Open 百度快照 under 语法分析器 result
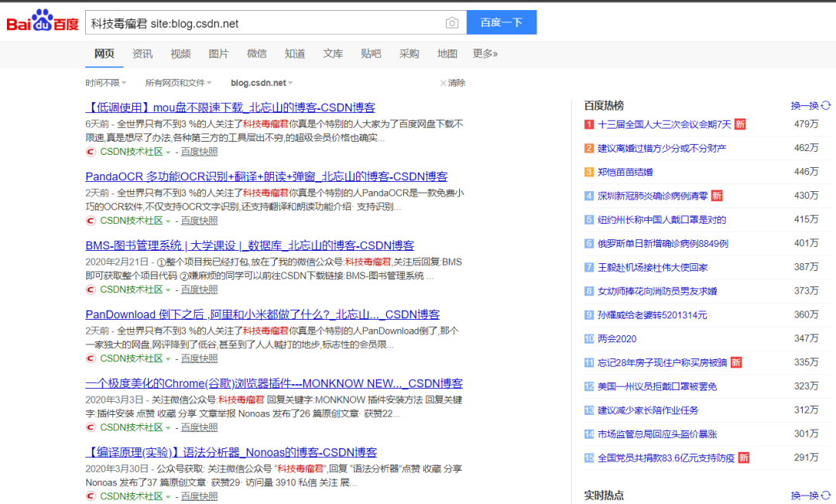The width and height of the screenshot is (836, 504). [x=200, y=496]
